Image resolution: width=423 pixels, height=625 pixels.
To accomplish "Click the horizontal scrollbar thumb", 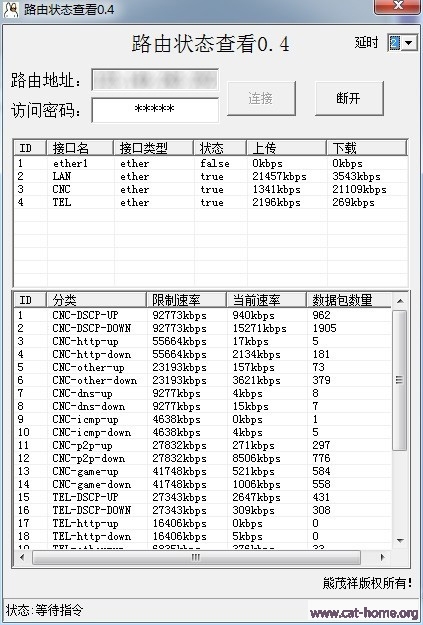I will click(x=196, y=557).
